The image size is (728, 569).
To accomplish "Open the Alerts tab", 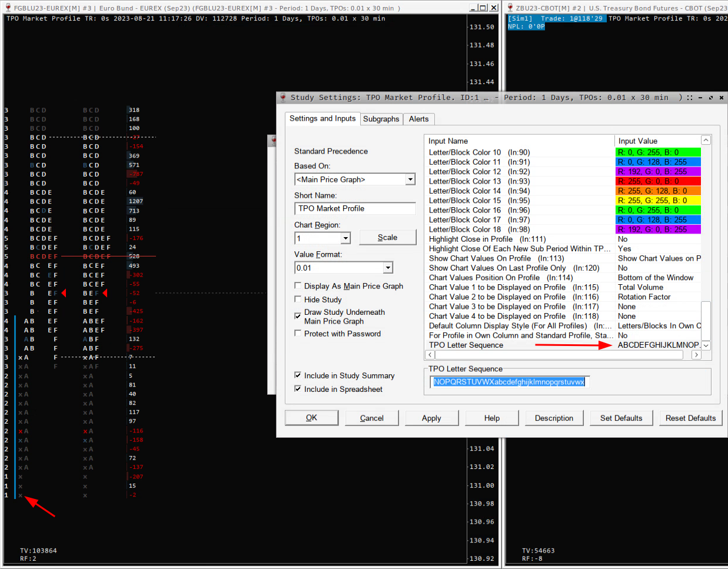I will point(418,119).
